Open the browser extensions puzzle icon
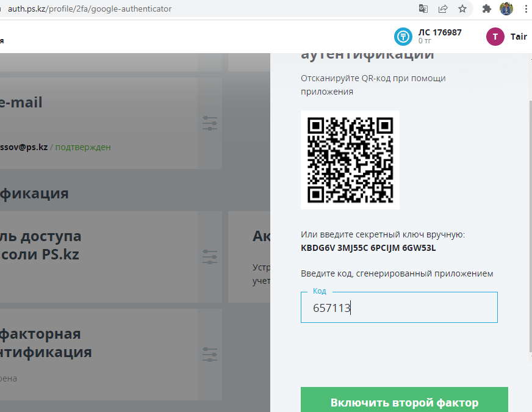 486,9
